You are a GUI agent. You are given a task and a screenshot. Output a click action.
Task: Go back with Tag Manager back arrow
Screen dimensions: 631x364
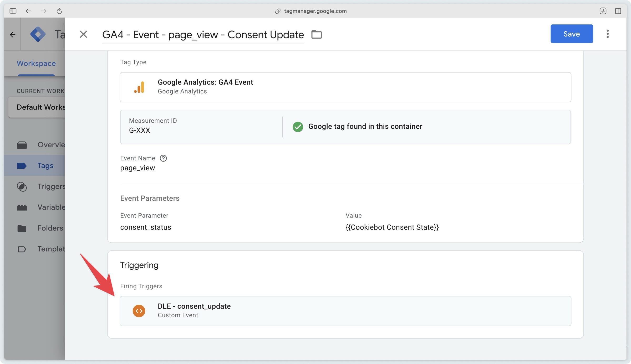(x=12, y=34)
